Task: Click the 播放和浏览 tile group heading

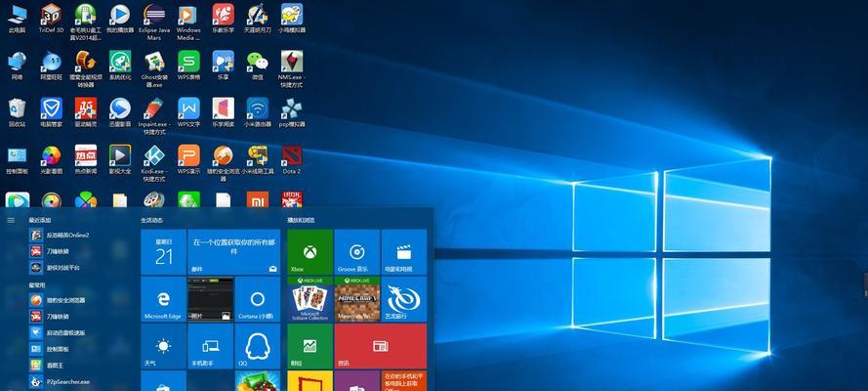Action: point(301,220)
